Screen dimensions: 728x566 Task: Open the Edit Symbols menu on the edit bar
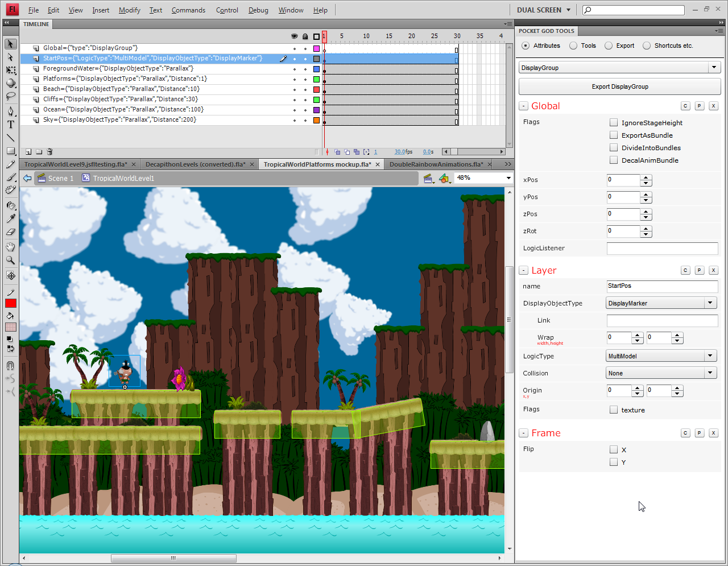click(445, 178)
